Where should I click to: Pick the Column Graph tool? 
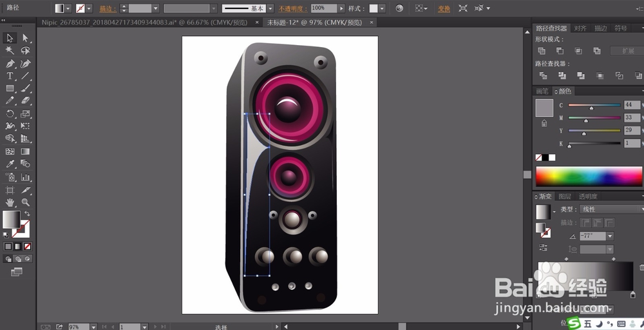click(26, 177)
